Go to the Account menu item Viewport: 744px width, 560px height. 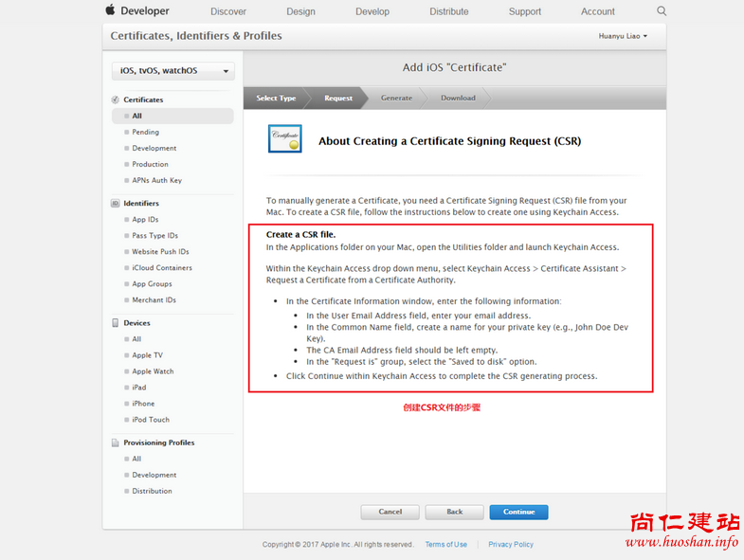(598, 11)
